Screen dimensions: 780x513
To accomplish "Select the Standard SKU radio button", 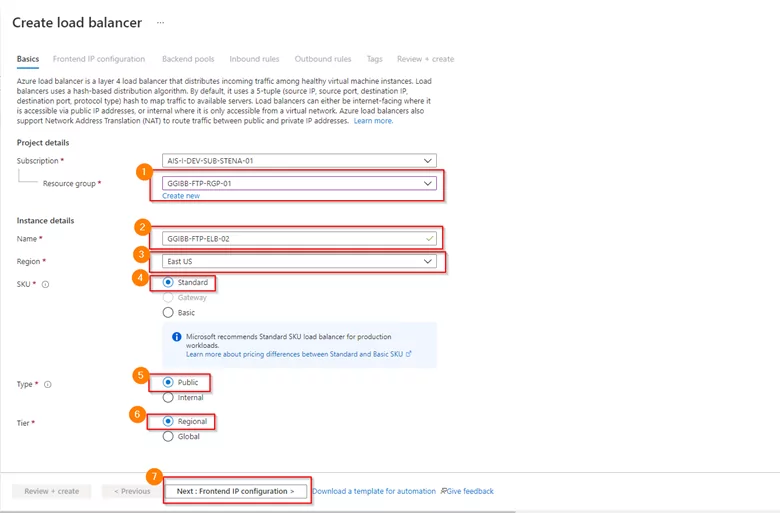I will 168,282.
